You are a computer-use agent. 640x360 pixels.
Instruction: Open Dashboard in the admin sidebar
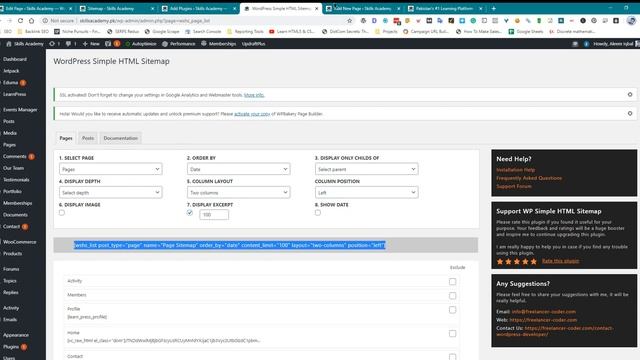point(15,59)
